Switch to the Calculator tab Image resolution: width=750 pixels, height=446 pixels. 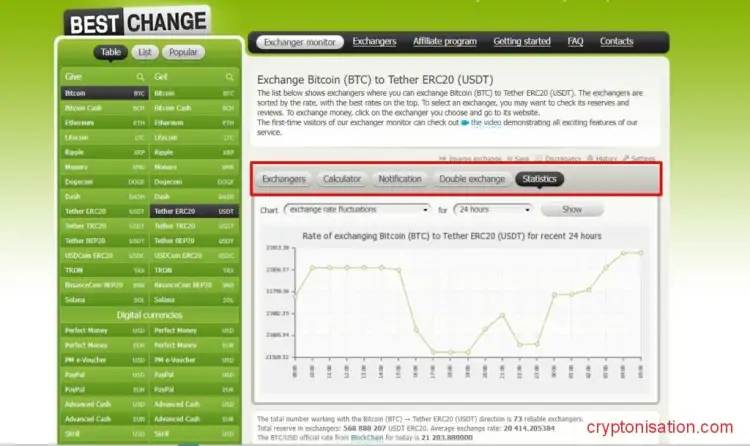click(x=342, y=179)
